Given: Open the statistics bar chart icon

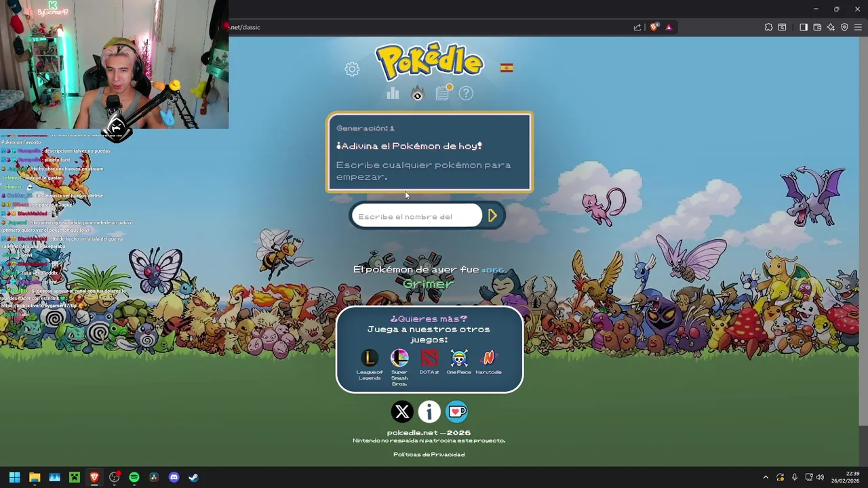Looking at the screenshot, I should tap(393, 94).
